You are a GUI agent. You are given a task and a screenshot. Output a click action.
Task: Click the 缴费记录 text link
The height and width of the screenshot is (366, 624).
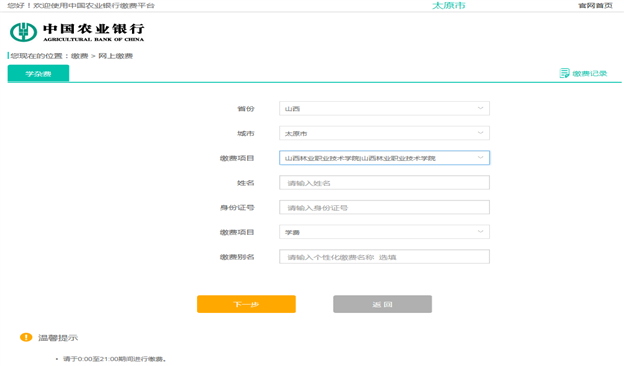tap(589, 74)
